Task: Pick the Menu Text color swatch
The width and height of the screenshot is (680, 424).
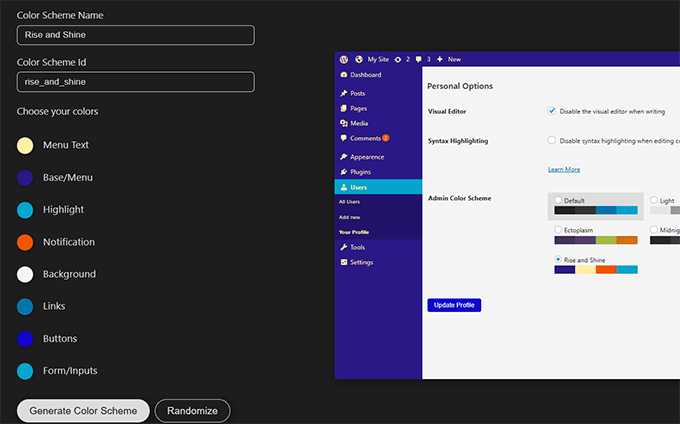Action: point(25,145)
